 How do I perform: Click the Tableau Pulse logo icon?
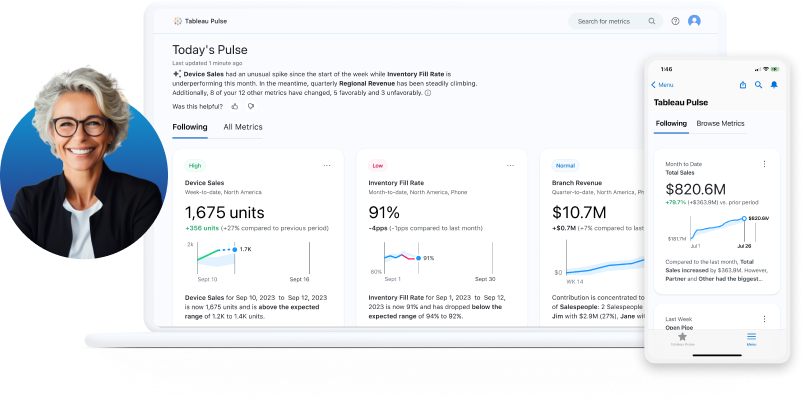177,21
